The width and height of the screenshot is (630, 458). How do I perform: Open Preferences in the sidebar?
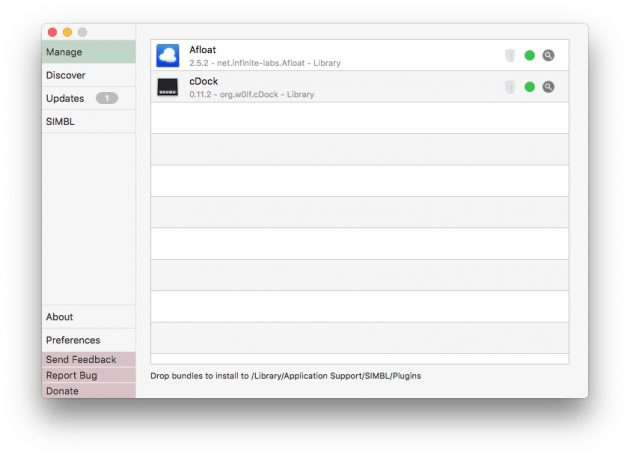tap(88, 340)
